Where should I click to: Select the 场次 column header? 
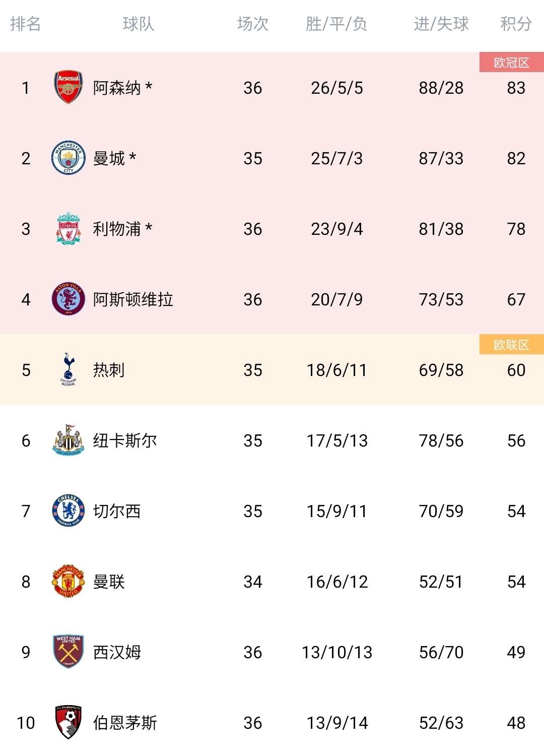coord(252,24)
